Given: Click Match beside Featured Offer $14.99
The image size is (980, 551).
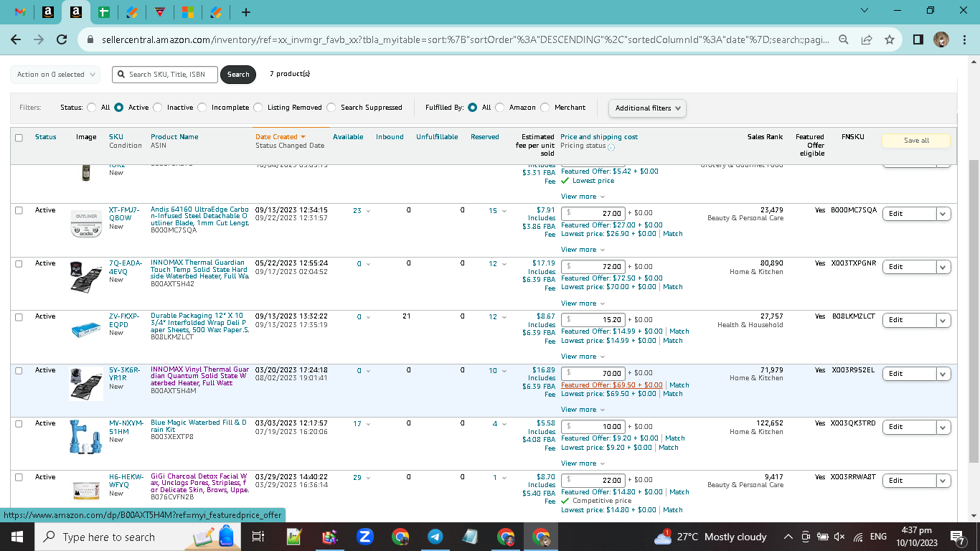Looking at the screenshot, I should coord(679,331).
